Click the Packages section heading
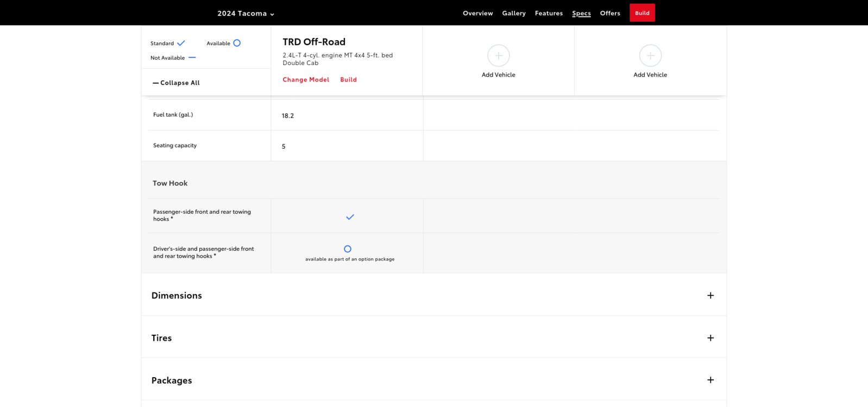This screenshot has width=868, height=407. [172, 380]
